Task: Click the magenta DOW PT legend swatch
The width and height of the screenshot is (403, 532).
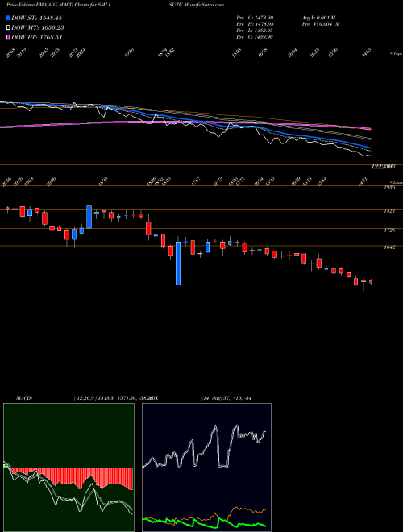Action: (8, 37)
